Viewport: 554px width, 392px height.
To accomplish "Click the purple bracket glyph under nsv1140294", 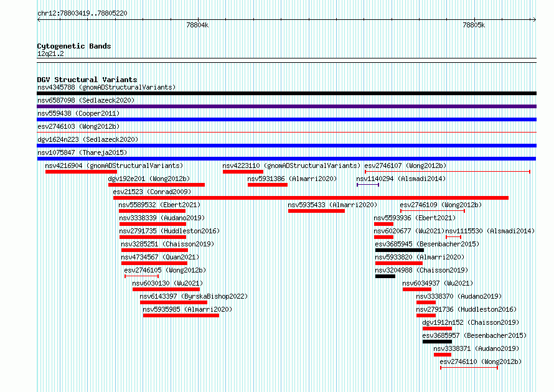I will point(368,185).
